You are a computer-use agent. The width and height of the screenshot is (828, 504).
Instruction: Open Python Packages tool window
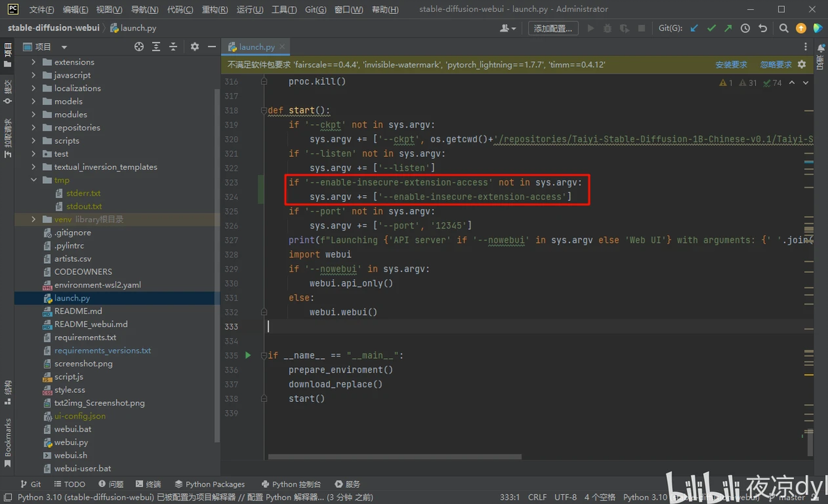tap(210, 484)
